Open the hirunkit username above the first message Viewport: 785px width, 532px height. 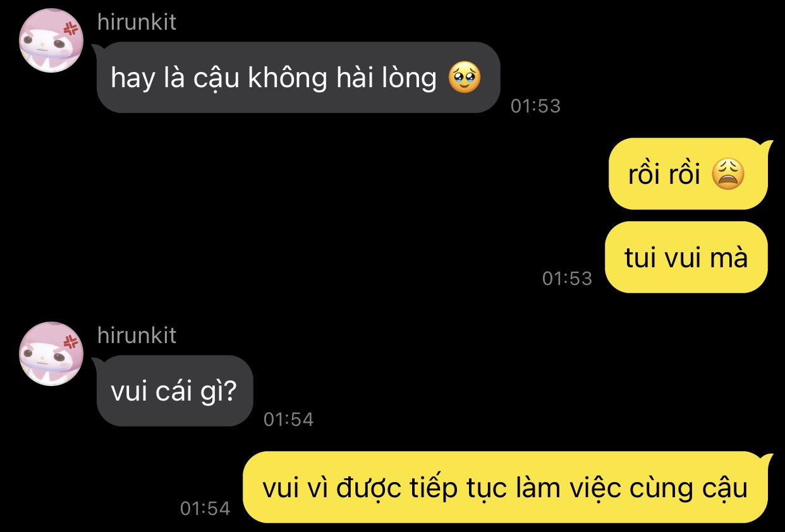pyautogui.click(x=137, y=22)
